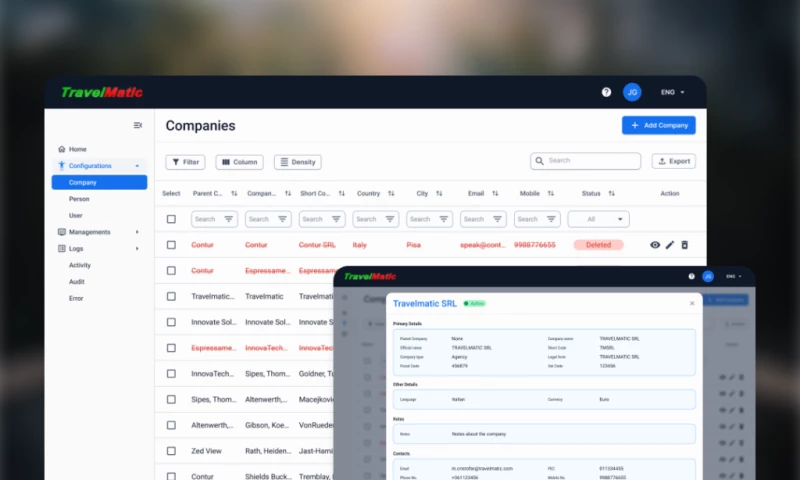Image resolution: width=800 pixels, height=480 pixels.
Task: Open Error log in the sidebar
Action: (76, 298)
